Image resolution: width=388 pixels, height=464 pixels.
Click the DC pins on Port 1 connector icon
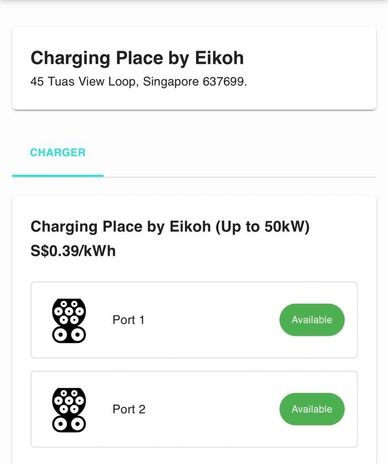(x=69, y=335)
